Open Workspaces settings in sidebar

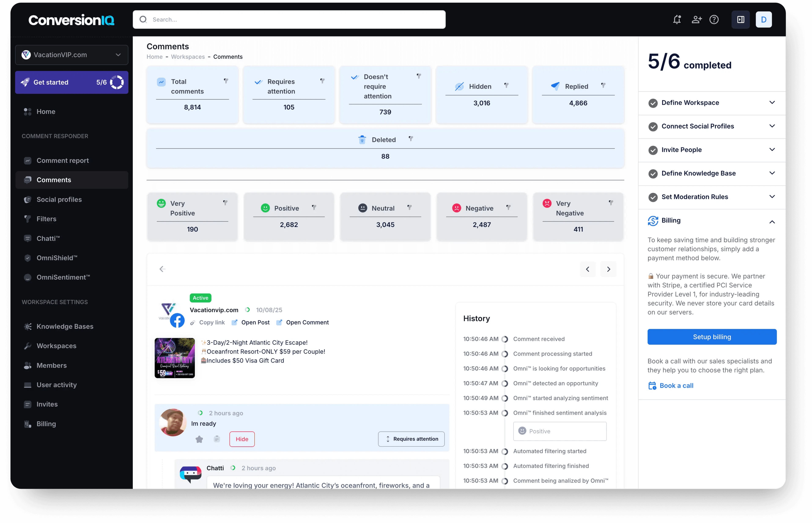point(56,346)
